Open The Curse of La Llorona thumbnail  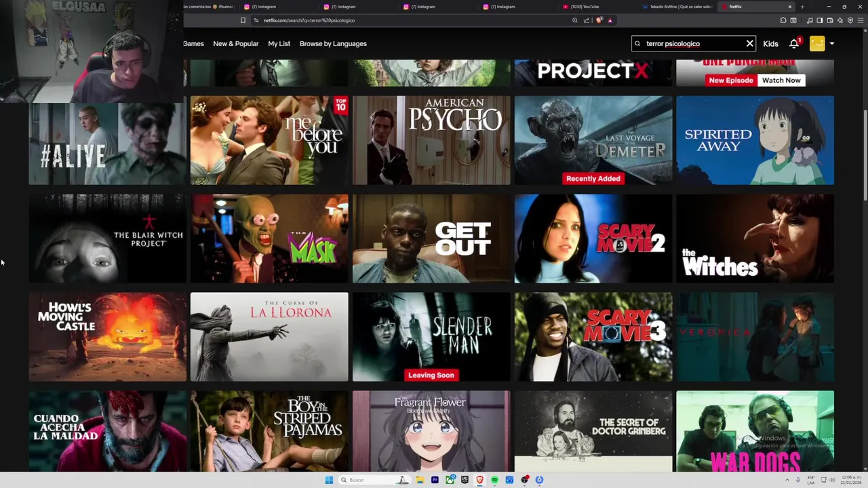coord(269,337)
